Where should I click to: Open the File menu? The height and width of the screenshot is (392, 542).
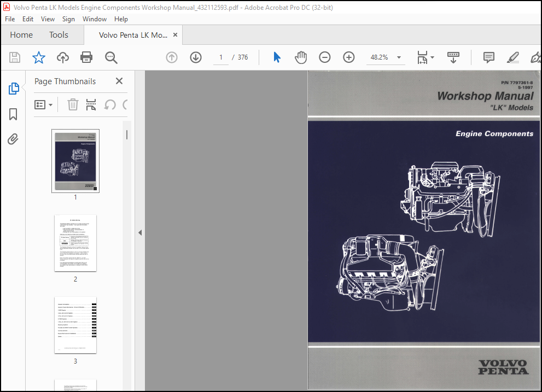pyautogui.click(x=10, y=19)
